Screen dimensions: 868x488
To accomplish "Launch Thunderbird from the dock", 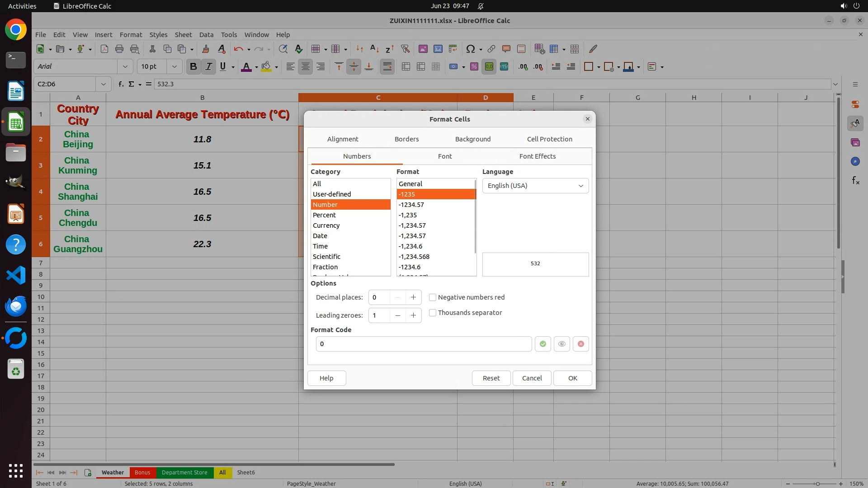I will [16, 306].
